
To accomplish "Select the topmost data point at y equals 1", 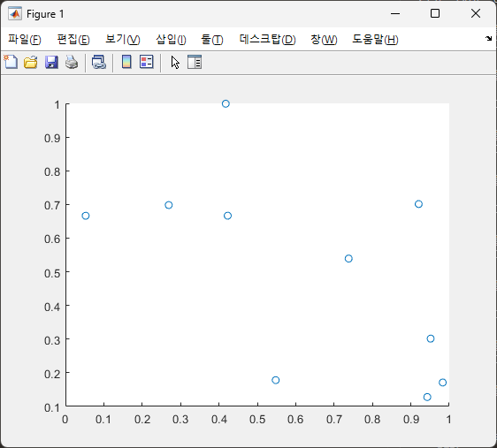I will click(226, 103).
